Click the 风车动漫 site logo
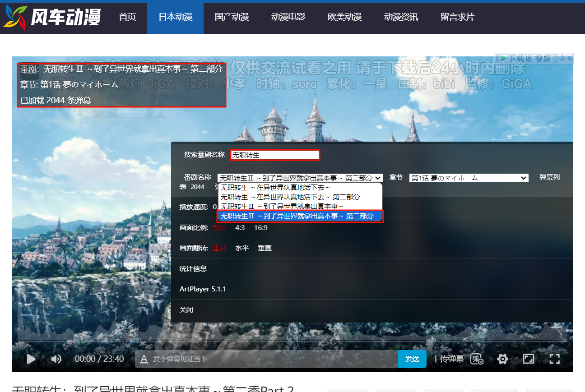Screen dimensions: 585x392 point(51,17)
